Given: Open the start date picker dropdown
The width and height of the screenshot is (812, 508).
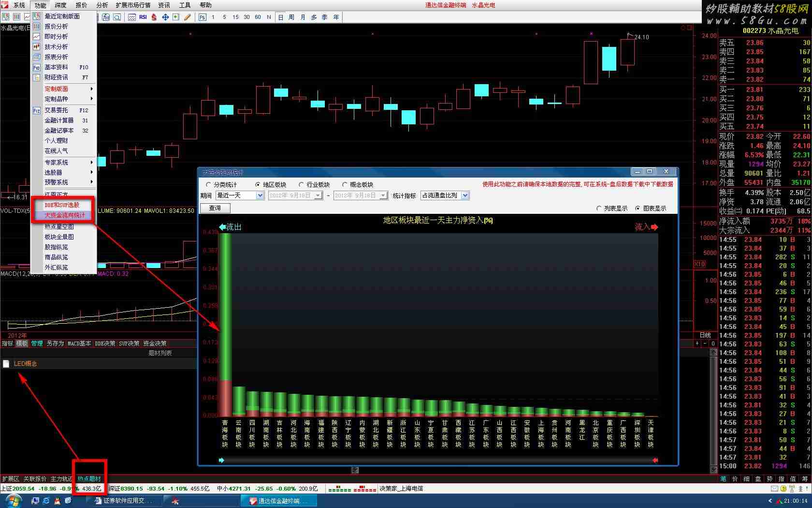Looking at the screenshot, I should [x=318, y=195].
